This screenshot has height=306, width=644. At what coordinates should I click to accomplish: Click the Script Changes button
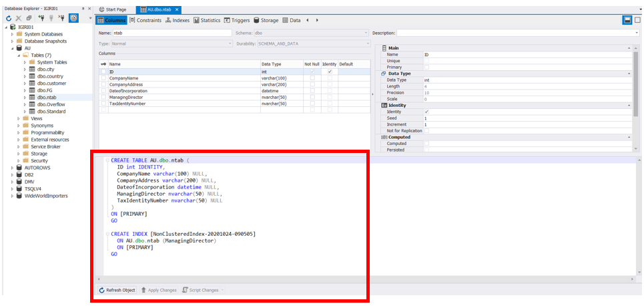pyautogui.click(x=200, y=290)
